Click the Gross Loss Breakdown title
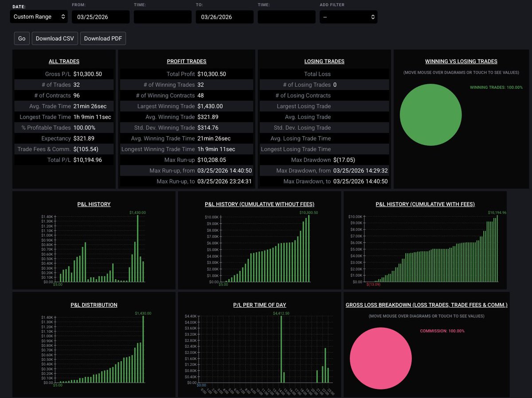 point(426,305)
